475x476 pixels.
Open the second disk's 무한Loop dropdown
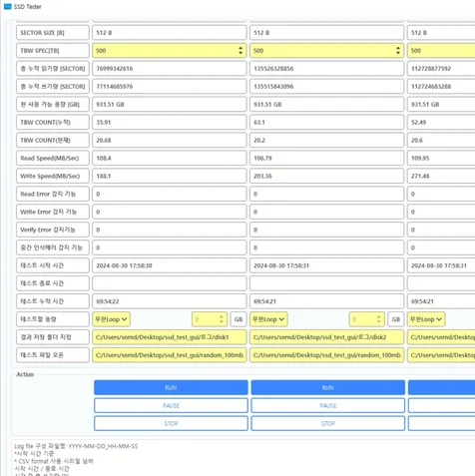pos(268,319)
